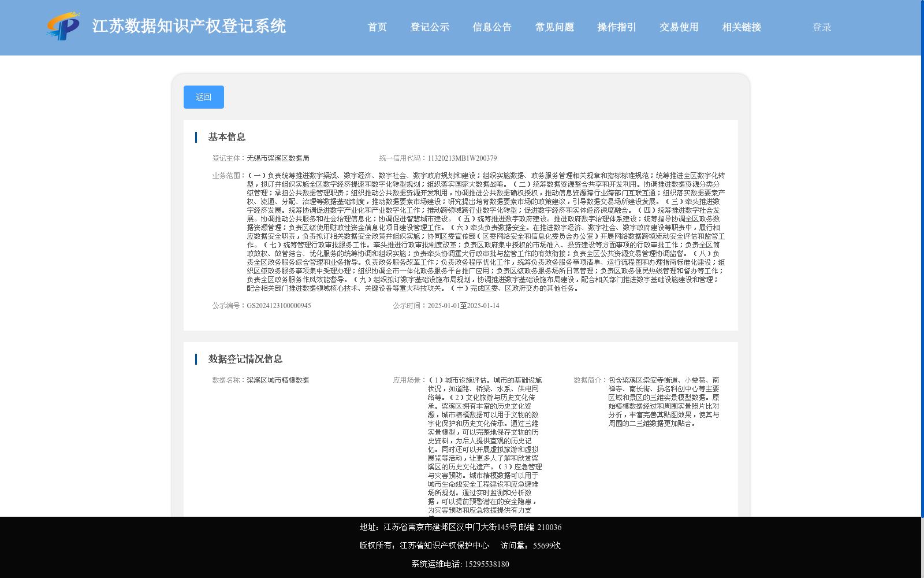
Task: Click the 返回 back button
Action: [204, 97]
